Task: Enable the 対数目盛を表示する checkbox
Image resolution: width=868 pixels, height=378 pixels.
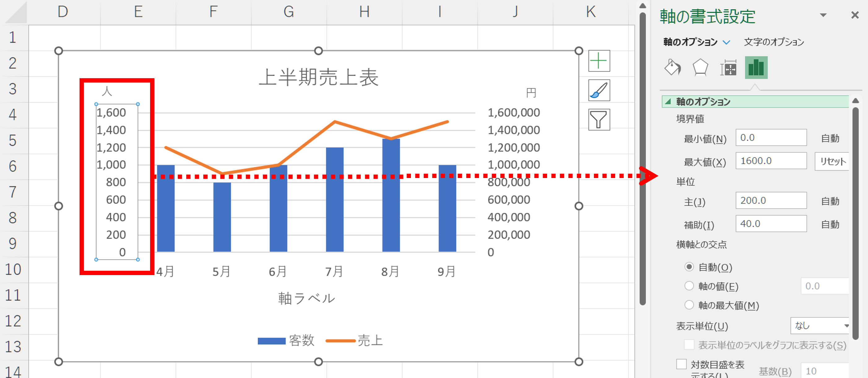Action: pyautogui.click(x=682, y=364)
